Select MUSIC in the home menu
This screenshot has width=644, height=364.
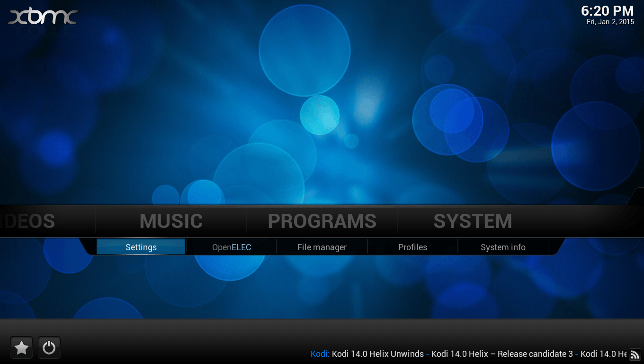[171, 221]
